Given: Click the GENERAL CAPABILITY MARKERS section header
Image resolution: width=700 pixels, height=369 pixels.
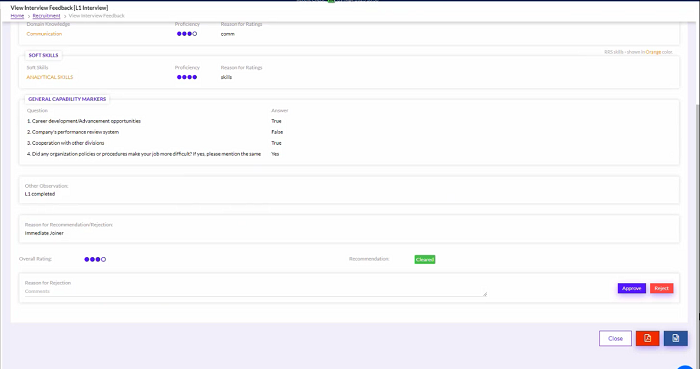Looking at the screenshot, I should (67, 99).
